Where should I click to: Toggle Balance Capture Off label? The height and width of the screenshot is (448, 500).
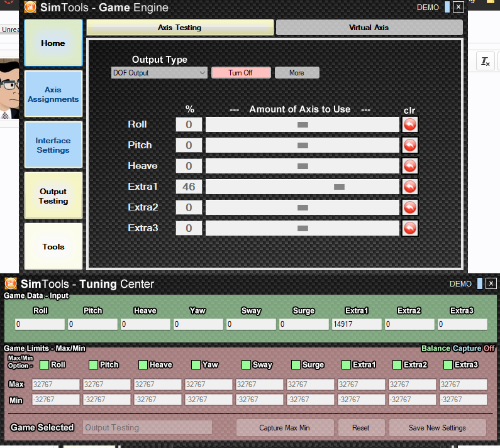click(458, 348)
